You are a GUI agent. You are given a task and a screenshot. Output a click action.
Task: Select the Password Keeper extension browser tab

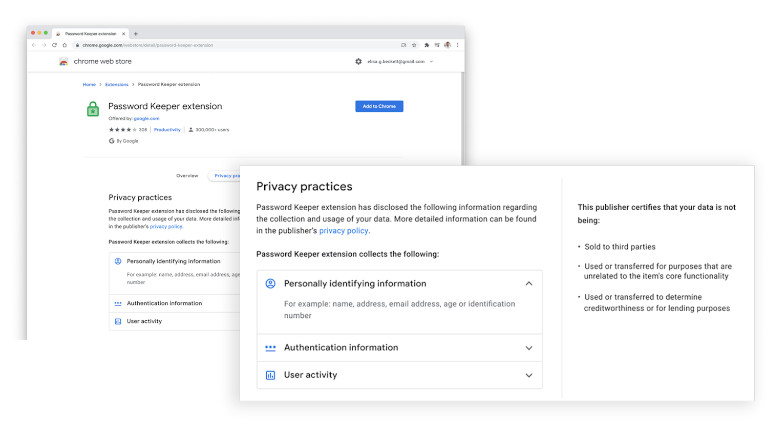point(90,34)
